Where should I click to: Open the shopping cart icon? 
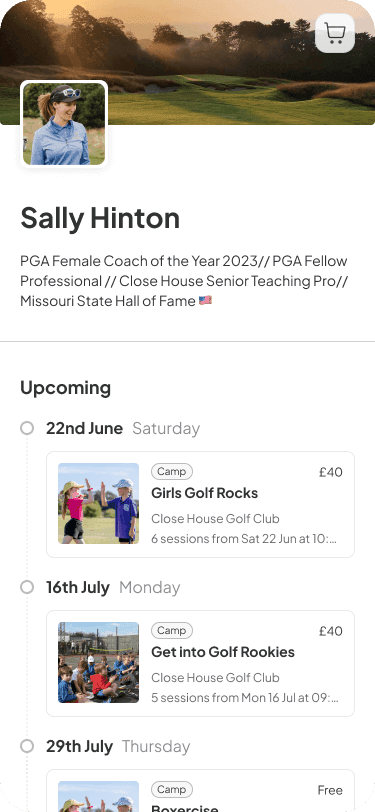tap(335, 33)
